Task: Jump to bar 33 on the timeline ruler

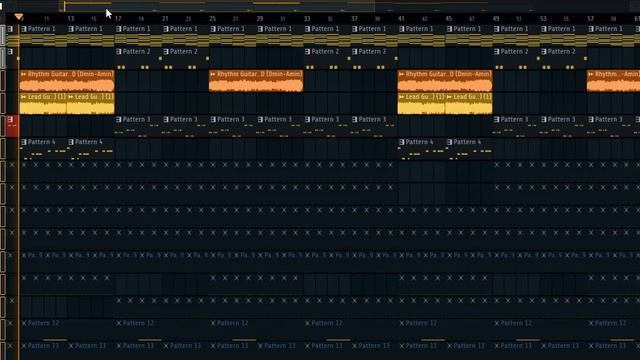Action: click(x=307, y=19)
